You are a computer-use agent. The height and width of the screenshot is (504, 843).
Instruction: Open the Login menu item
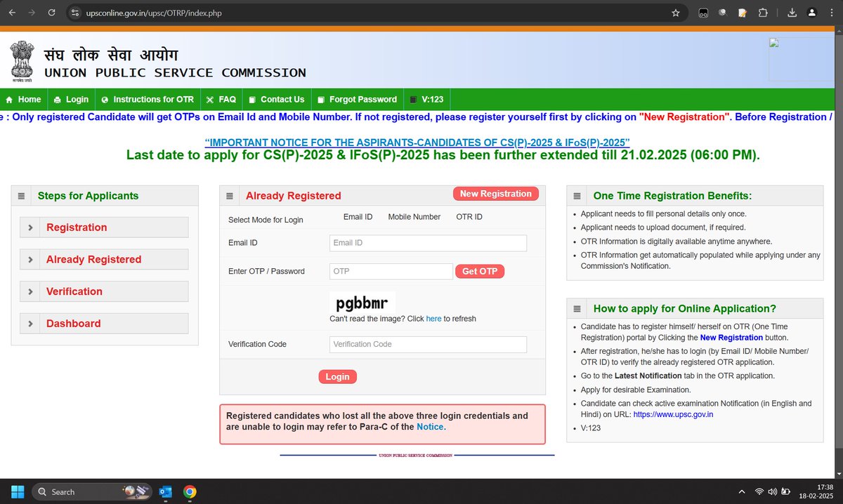point(71,100)
